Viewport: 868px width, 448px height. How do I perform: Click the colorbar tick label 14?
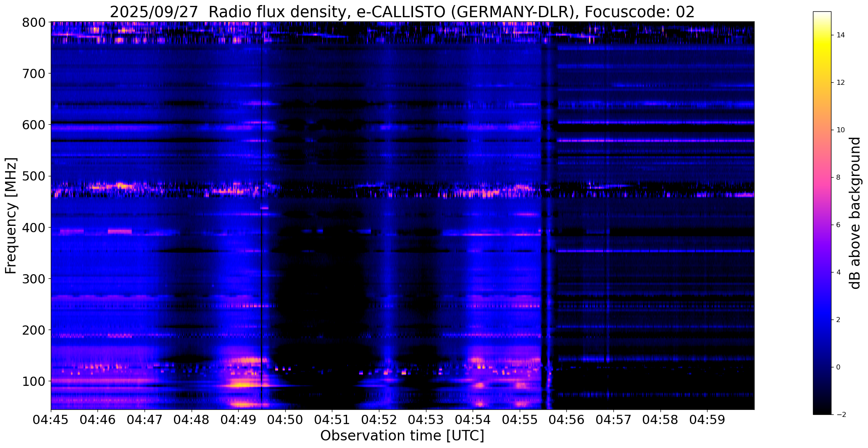tap(841, 35)
